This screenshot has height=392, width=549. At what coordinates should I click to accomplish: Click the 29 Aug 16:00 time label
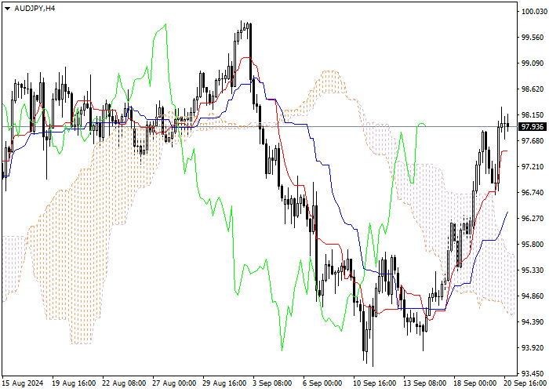click(x=225, y=383)
